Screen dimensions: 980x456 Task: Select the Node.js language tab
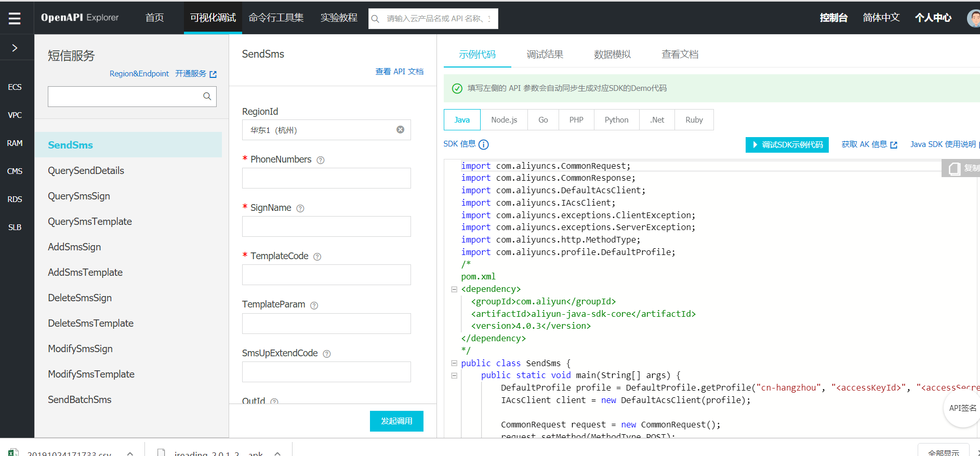[504, 120]
